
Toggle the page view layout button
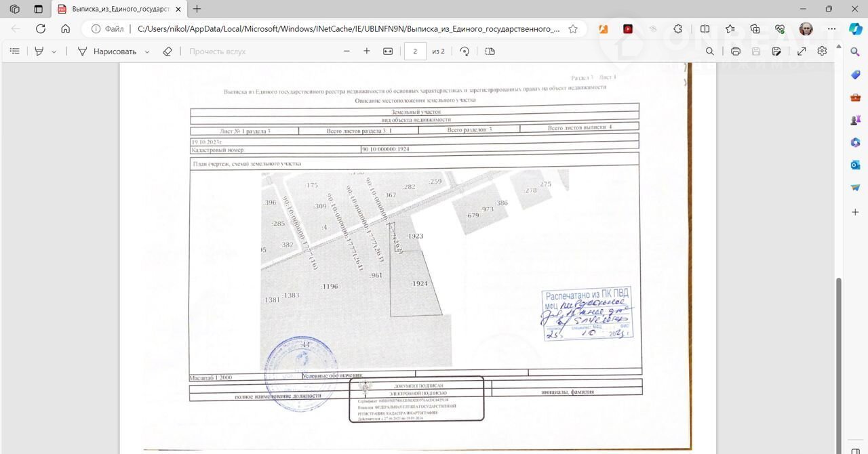click(x=490, y=51)
